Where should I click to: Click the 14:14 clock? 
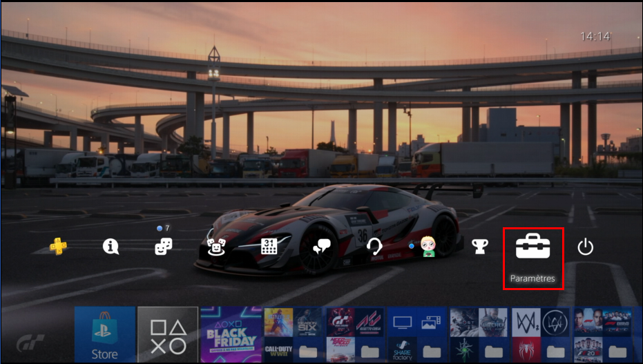[595, 37]
